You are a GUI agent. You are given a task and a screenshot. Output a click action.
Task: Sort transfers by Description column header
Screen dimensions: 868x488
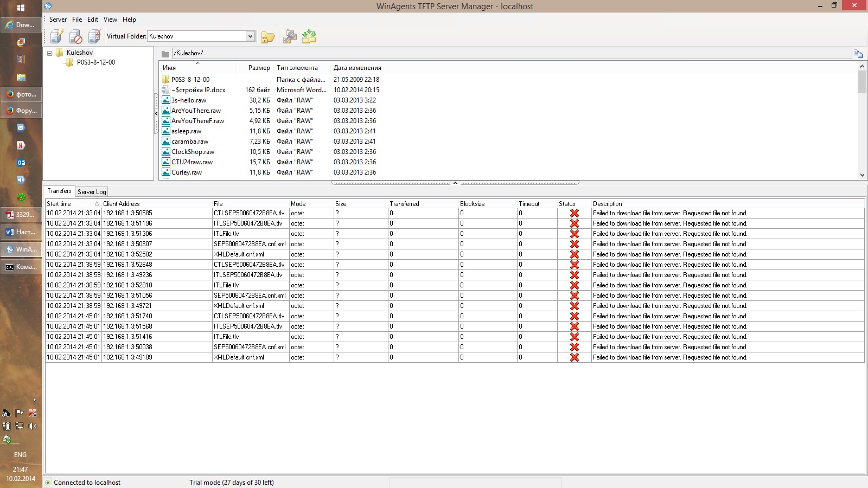click(x=727, y=204)
